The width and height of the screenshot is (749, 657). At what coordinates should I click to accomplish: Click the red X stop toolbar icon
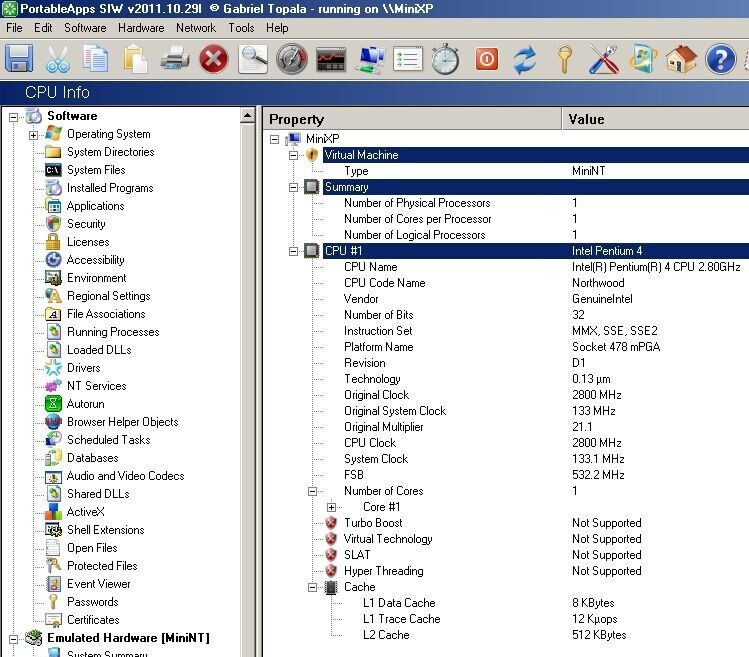tap(214, 59)
